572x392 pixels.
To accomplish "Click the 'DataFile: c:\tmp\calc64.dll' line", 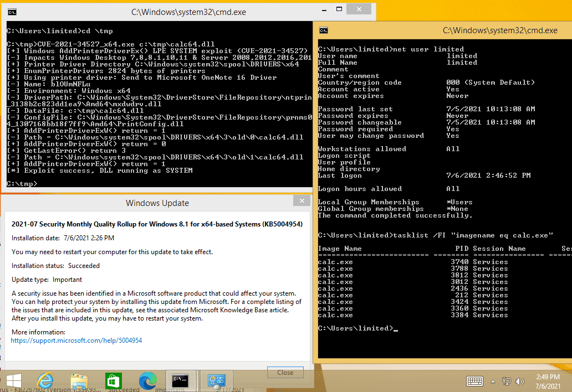I will 75,111.
